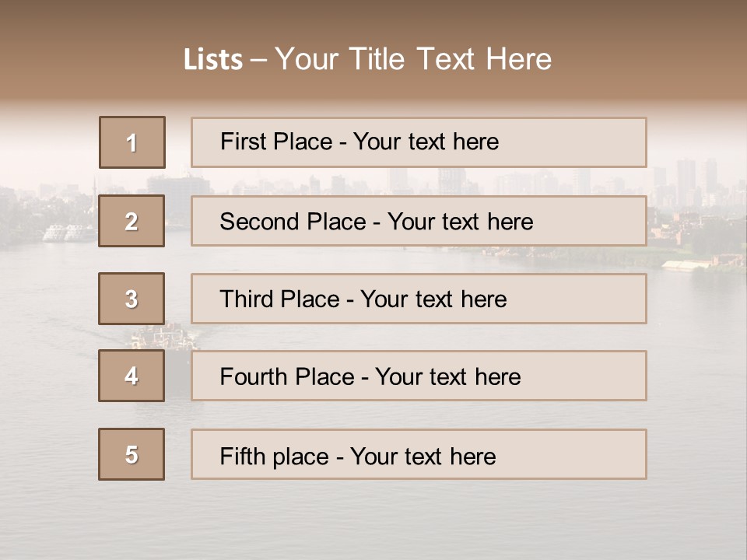Click the boat in the river background
The image size is (747, 560).
pyautogui.click(x=163, y=337)
